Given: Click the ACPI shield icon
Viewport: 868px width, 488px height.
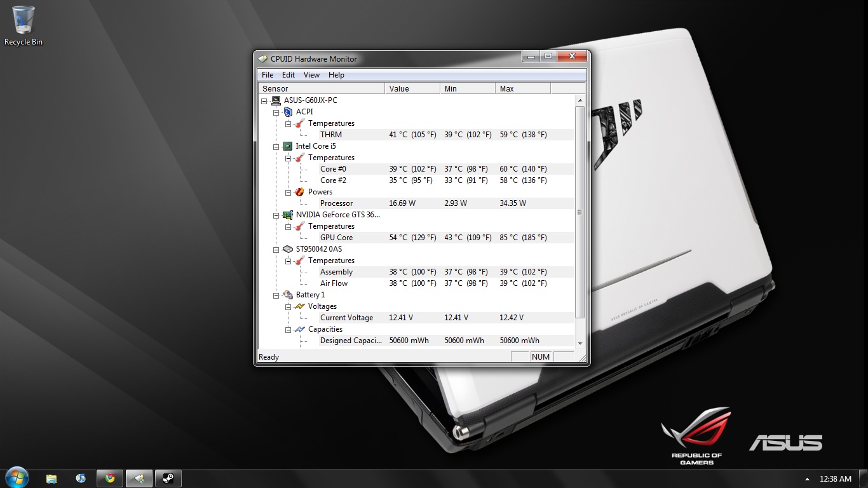Looking at the screenshot, I should (288, 112).
